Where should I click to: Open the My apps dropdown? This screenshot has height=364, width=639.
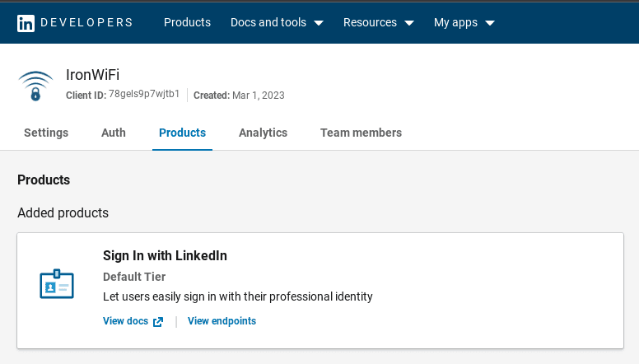click(x=464, y=22)
